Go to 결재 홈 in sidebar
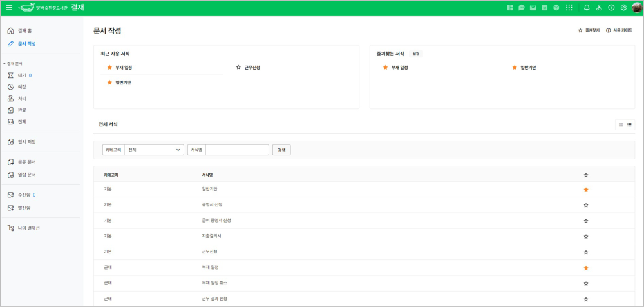 pos(26,31)
